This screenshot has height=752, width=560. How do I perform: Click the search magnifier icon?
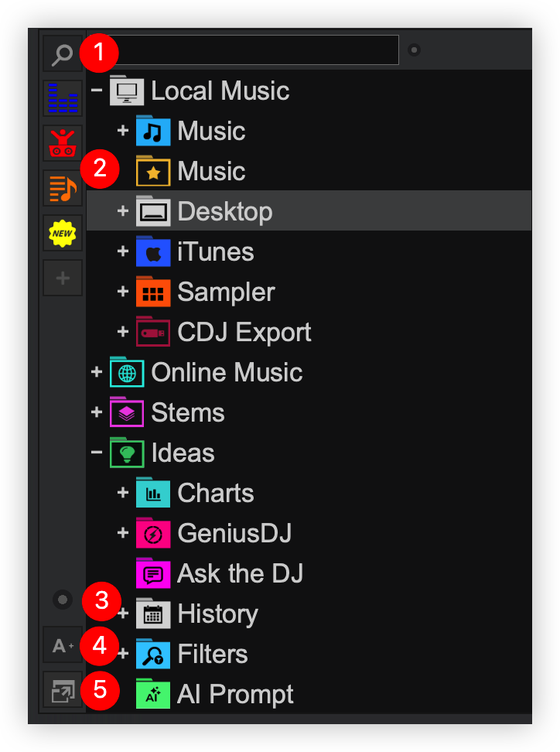pos(62,54)
